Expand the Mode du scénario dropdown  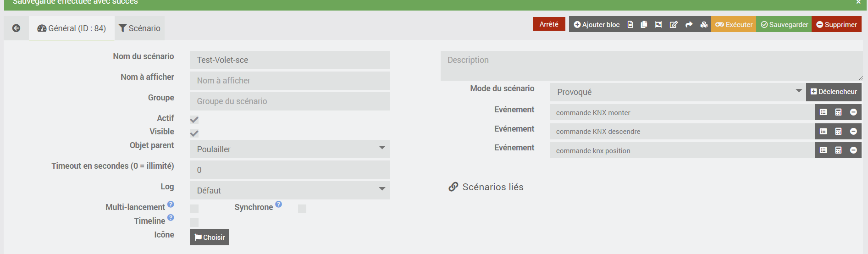[678, 92]
